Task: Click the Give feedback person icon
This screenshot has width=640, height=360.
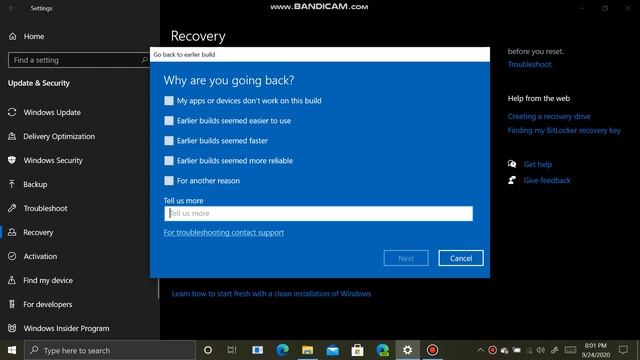Action: click(512, 180)
